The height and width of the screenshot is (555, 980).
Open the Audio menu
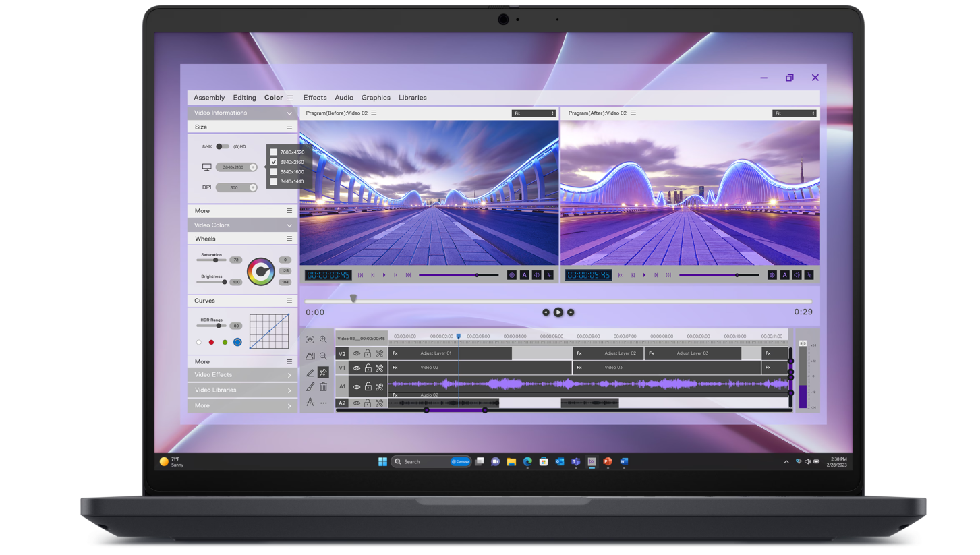[x=343, y=97]
